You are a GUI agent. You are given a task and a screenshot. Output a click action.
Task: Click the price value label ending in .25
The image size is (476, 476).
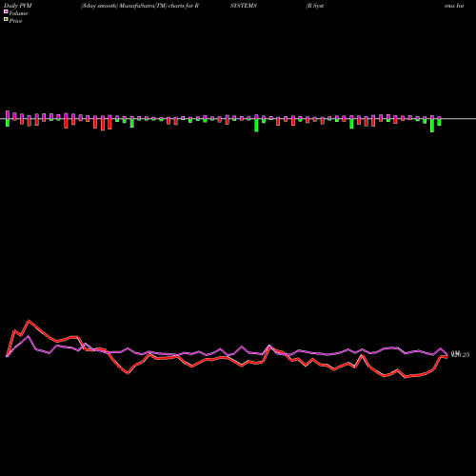click(x=460, y=354)
